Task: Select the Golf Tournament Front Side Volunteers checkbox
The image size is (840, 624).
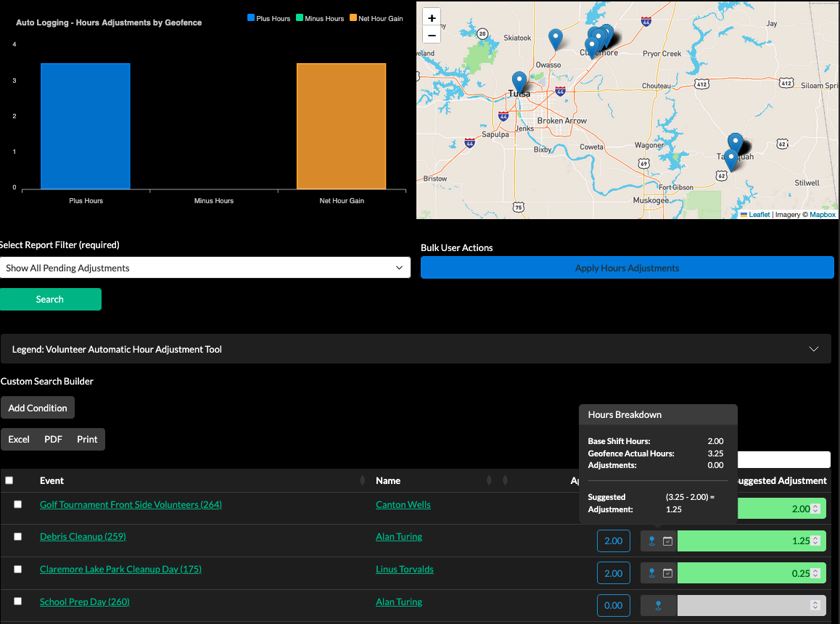Action: click(18, 504)
